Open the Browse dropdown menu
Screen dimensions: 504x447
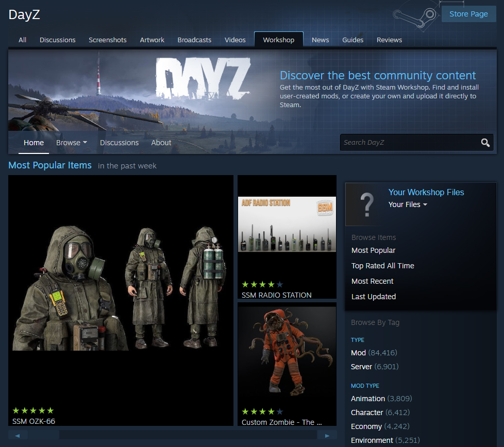(71, 143)
